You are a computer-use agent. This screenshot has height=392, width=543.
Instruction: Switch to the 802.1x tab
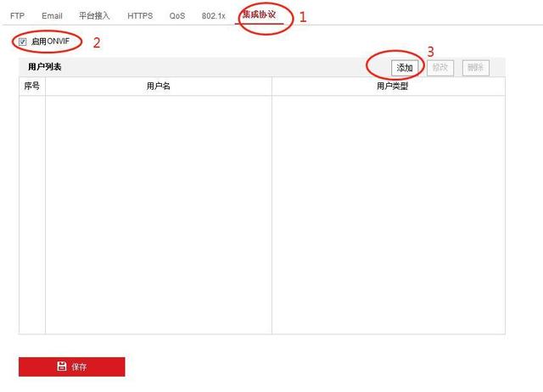coord(213,16)
